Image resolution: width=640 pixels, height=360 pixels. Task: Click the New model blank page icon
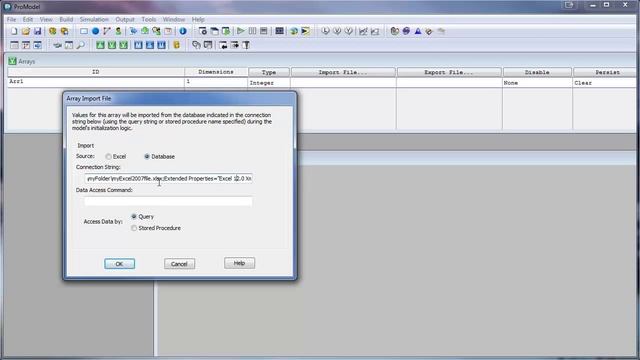coord(14,31)
